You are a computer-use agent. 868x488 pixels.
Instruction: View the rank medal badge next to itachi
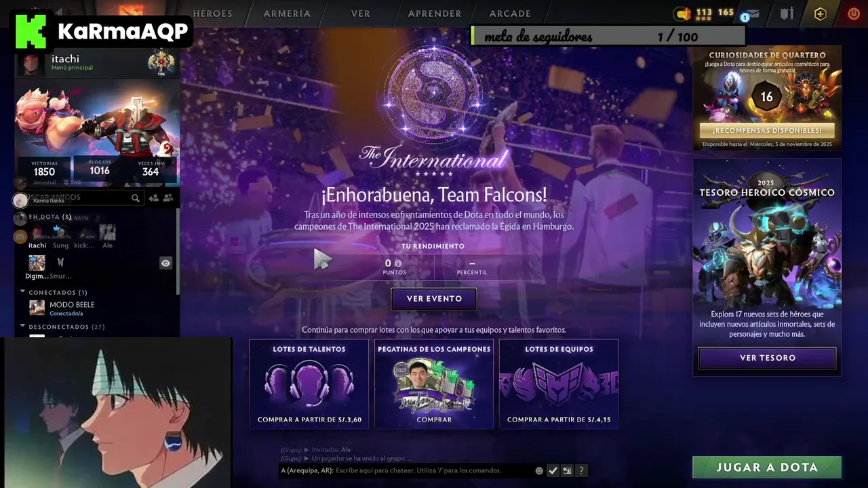161,63
